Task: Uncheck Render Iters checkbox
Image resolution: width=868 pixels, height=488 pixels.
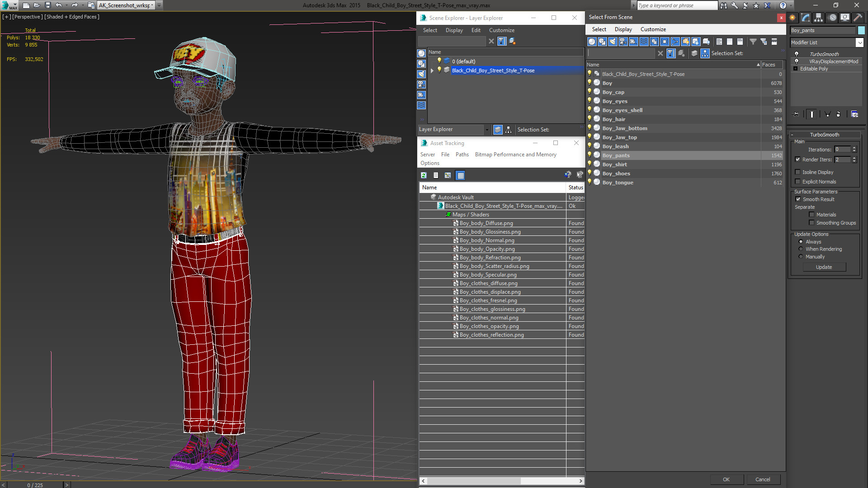Action: click(798, 160)
